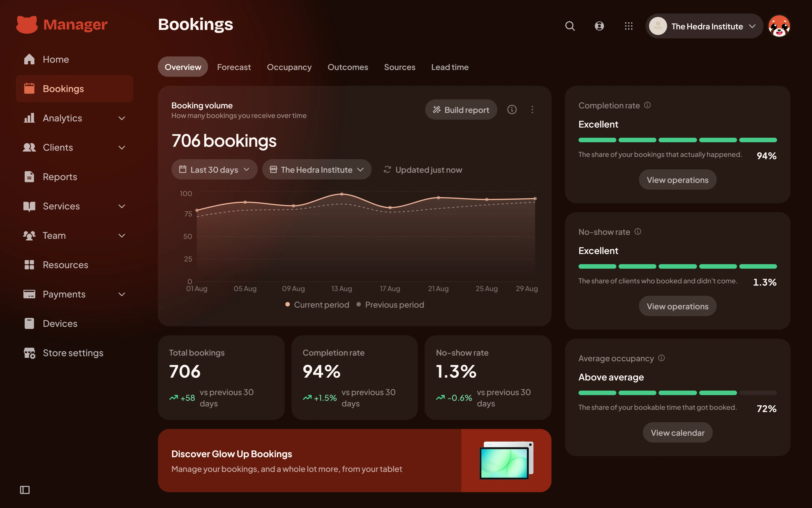This screenshot has height=508, width=812.
Task: Click the Reports document icon
Action: point(29,176)
